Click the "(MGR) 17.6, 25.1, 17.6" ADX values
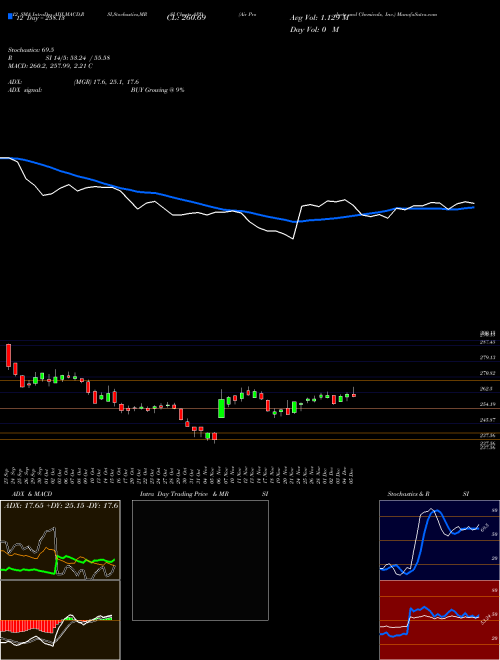Screen dimensions: 500x660 tap(106, 82)
